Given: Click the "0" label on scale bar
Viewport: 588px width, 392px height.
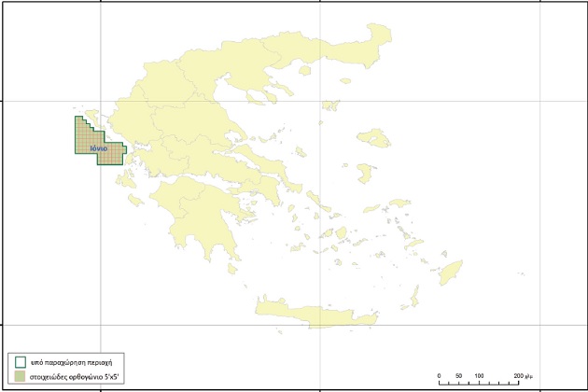Looking at the screenshot, I should click(x=439, y=376).
